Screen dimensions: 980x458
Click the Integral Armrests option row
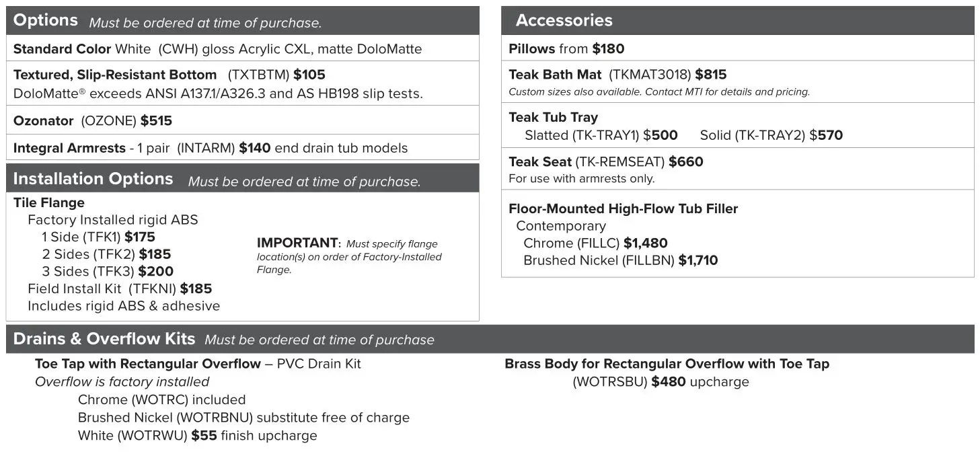click(210, 148)
